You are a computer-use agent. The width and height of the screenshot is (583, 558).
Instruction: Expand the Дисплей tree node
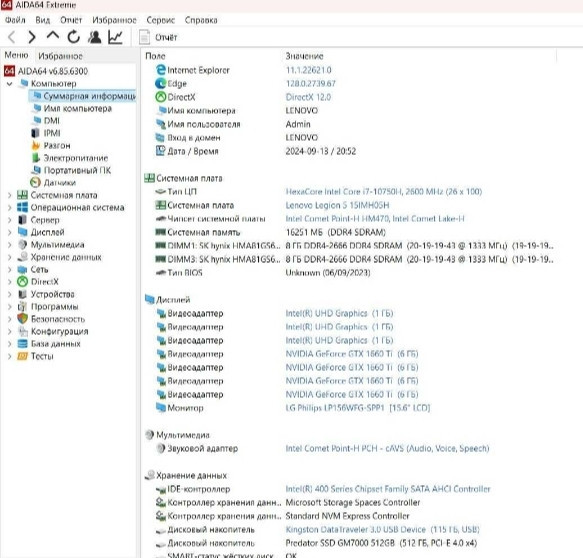pos(10,232)
